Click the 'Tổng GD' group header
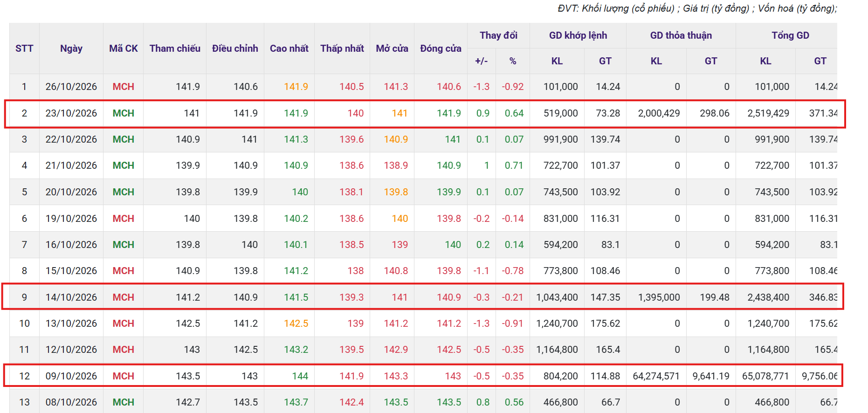The height and width of the screenshot is (413, 868). [x=790, y=35]
